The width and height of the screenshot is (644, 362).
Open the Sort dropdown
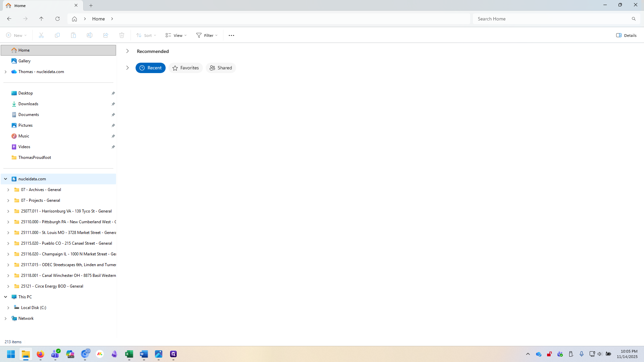click(146, 35)
